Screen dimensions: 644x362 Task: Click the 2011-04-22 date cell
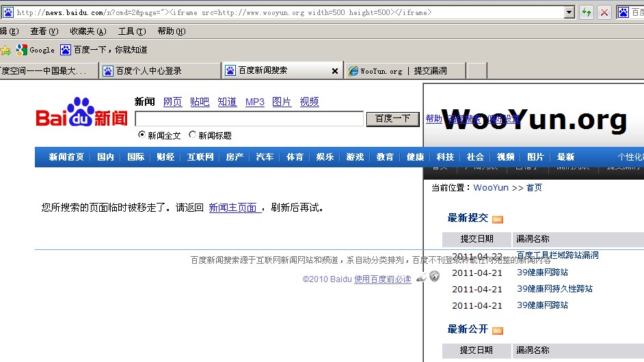coord(477,257)
